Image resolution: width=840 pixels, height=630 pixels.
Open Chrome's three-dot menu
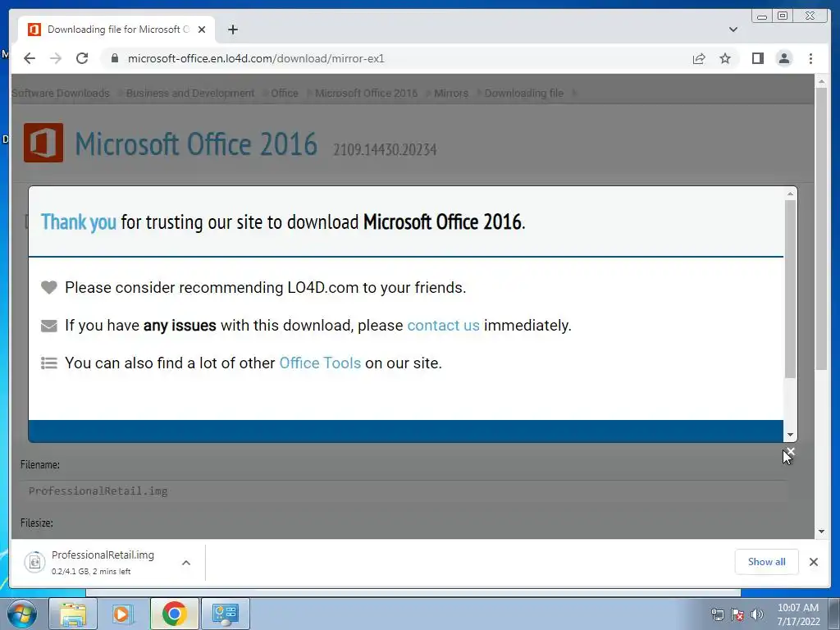810,58
